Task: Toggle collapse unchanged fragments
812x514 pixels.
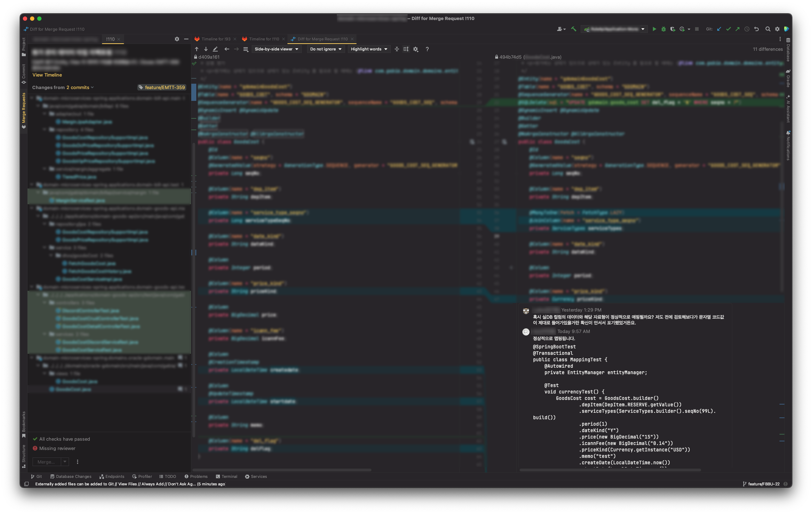Action: (397, 49)
